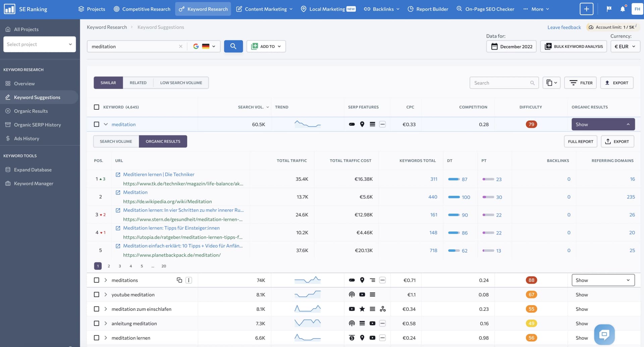The width and height of the screenshot is (644, 347).
Task: Click the FH profile avatar
Action: click(638, 9)
